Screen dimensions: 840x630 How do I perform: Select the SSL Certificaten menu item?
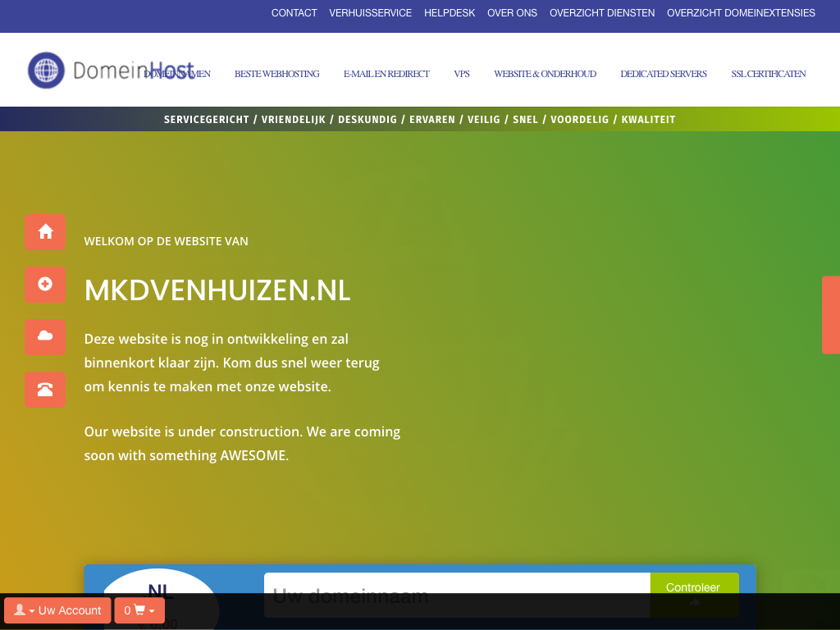point(768,74)
